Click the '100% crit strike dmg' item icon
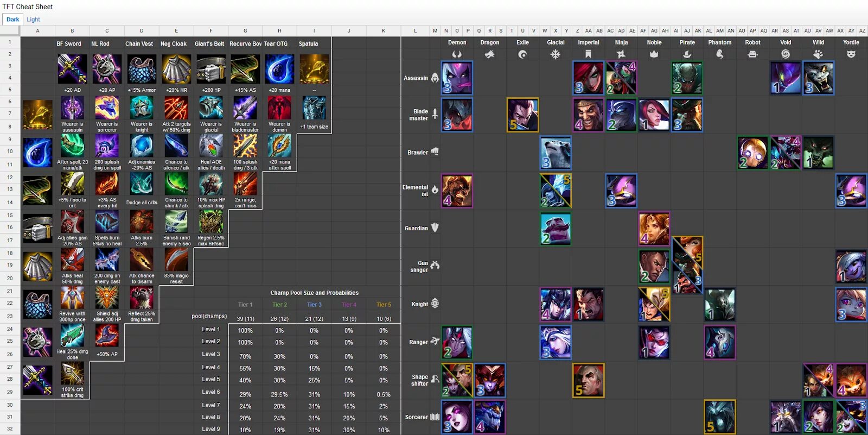 click(x=72, y=374)
